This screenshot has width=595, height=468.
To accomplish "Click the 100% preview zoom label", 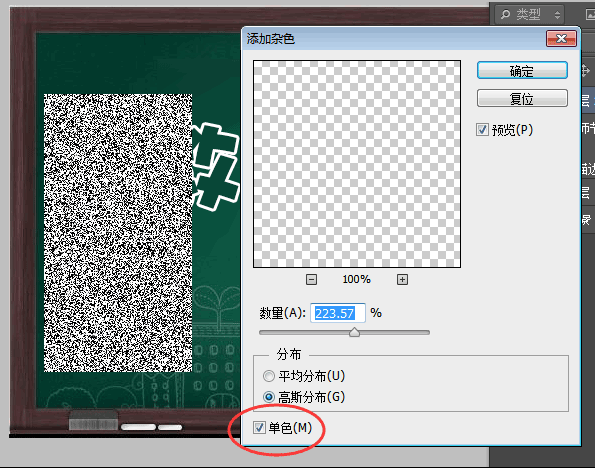I will point(356,280).
